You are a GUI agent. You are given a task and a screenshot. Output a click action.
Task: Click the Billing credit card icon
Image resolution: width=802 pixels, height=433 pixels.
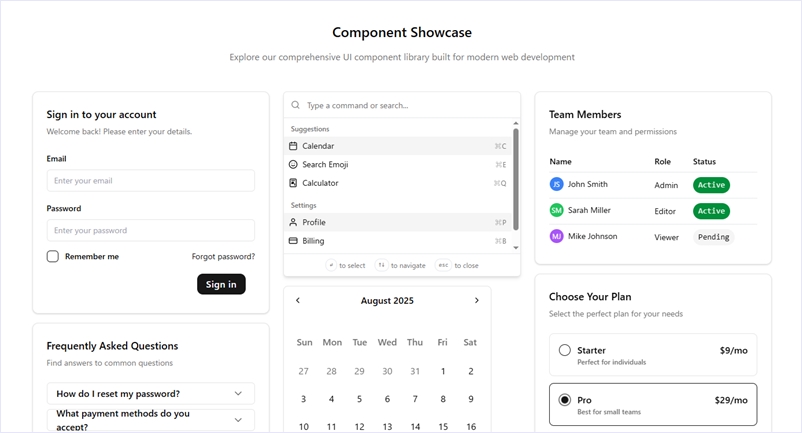293,241
